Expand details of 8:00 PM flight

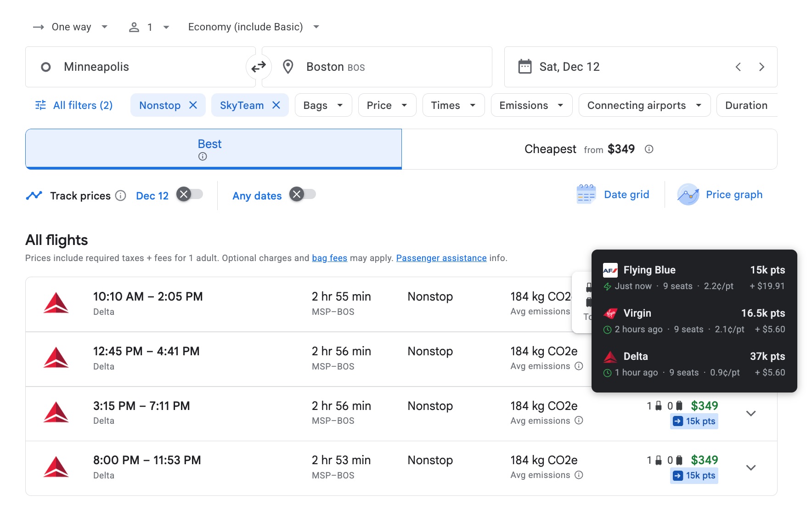[x=751, y=467]
